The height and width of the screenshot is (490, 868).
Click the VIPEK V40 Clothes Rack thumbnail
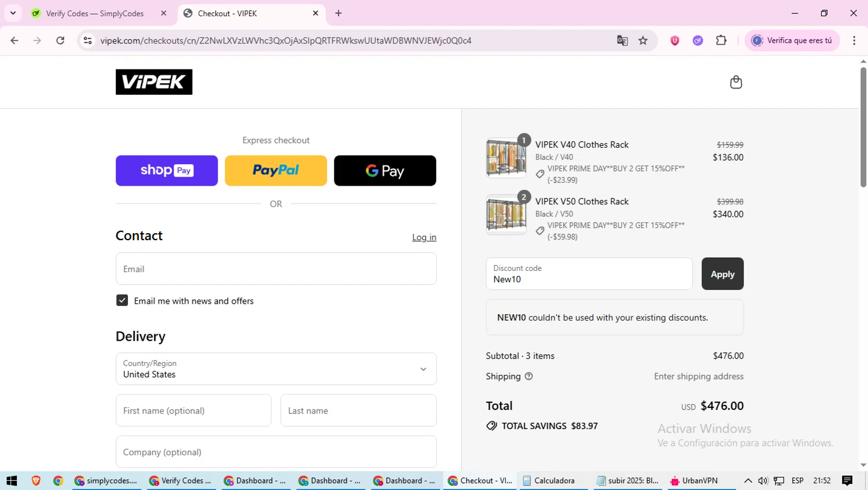click(x=506, y=157)
